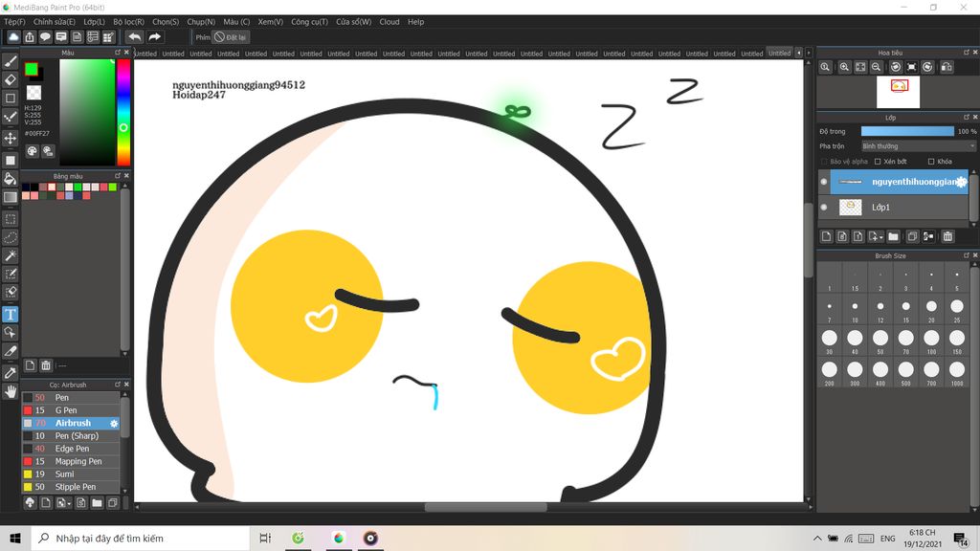Select the Magic Wand tool
Screen dimensions: 980x551
pyautogui.click(x=10, y=255)
